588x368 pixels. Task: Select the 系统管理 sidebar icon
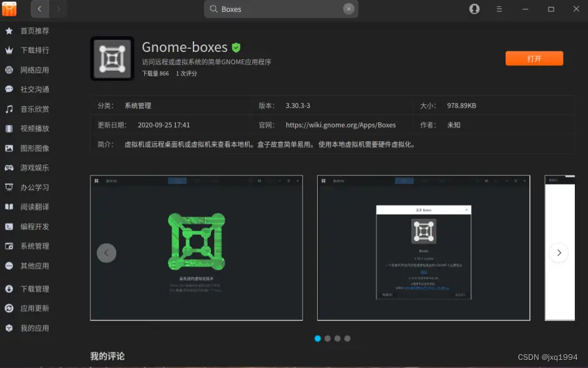pos(9,246)
